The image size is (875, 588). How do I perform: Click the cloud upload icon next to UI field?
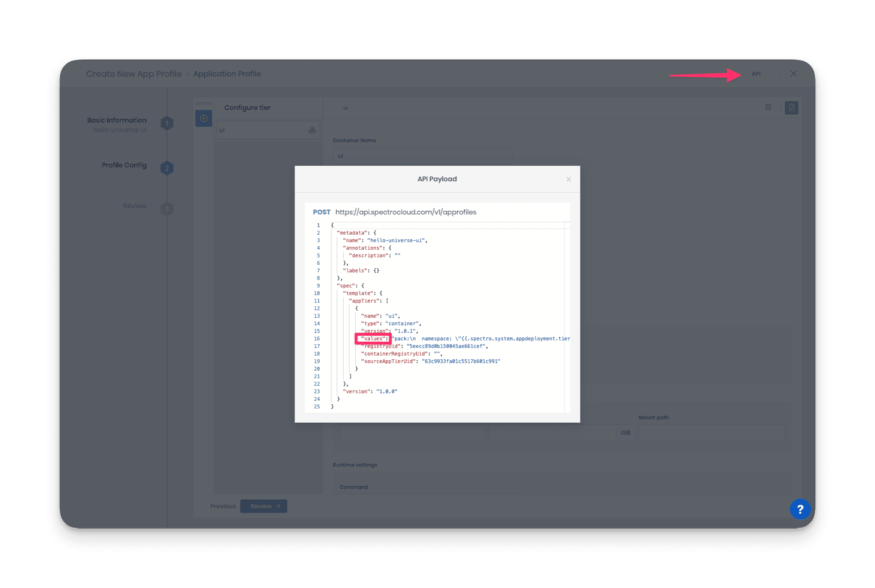click(313, 130)
